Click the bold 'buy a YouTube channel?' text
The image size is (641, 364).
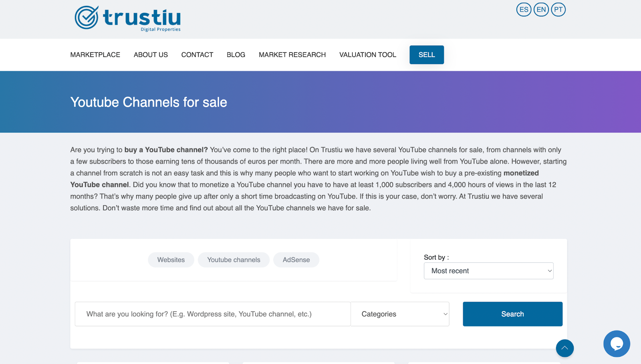(x=166, y=150)
